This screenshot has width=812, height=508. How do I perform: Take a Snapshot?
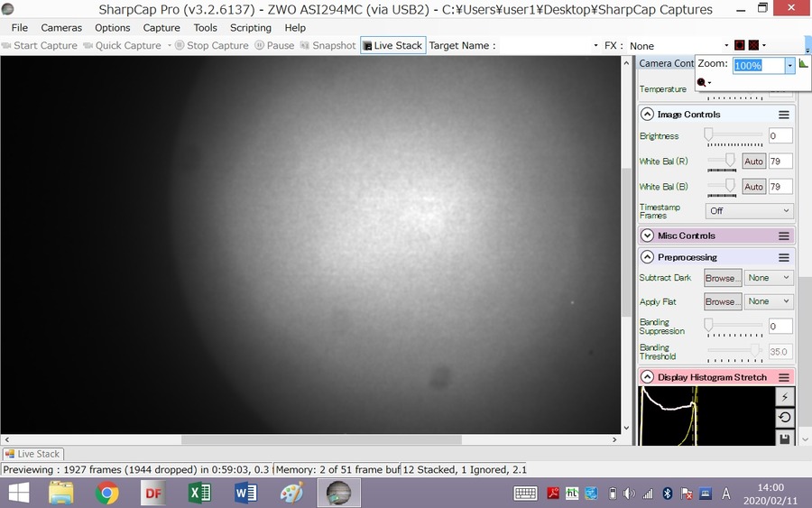[328, 46]
